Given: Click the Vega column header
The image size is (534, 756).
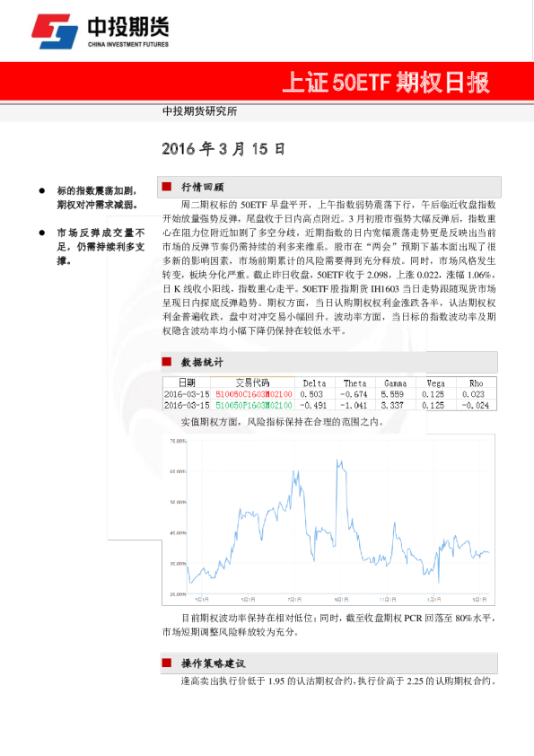Looking at the screenshot, I should pyautogui.click(x=435, y=383).
